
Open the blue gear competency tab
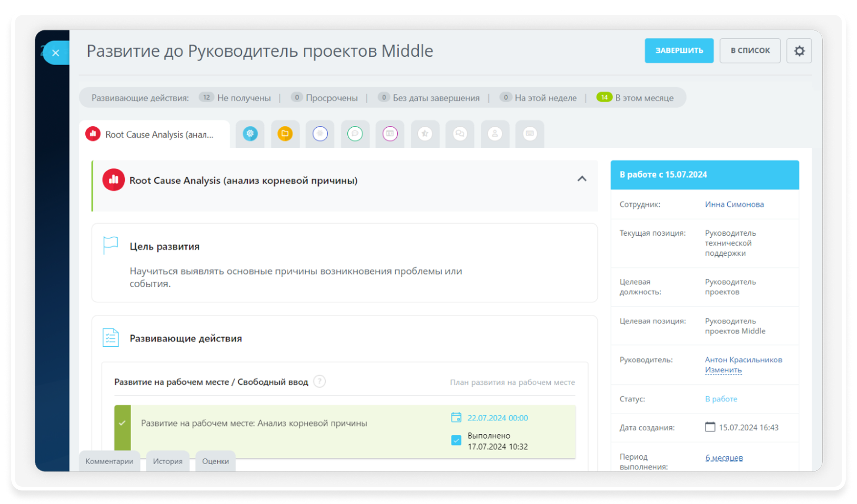(x=250, y=134)
